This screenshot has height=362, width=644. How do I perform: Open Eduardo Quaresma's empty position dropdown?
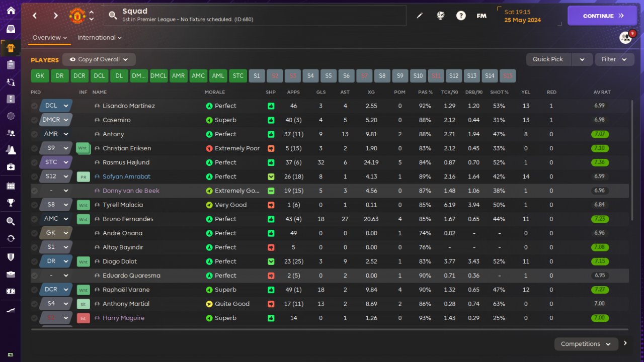pyautogui.click(x=57, y=276)
